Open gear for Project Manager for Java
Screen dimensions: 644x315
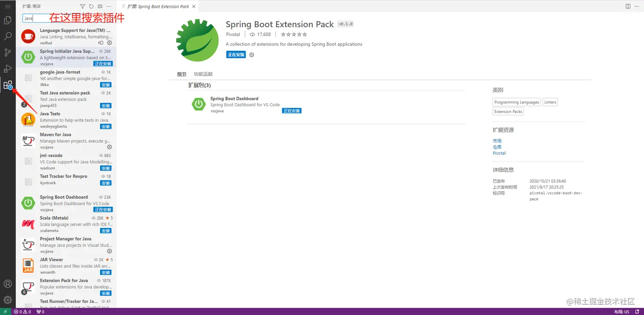point(109,251)
